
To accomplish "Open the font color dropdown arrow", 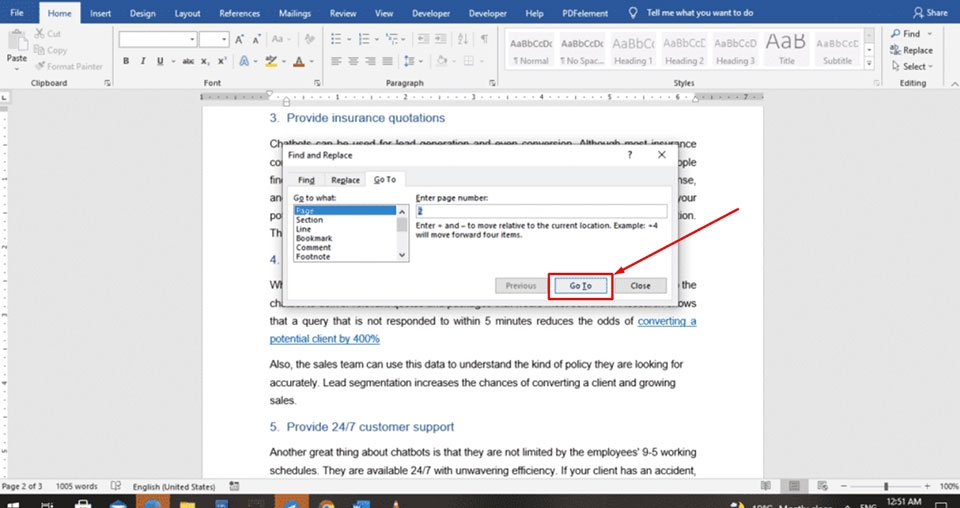I will [x=312, y=61].
